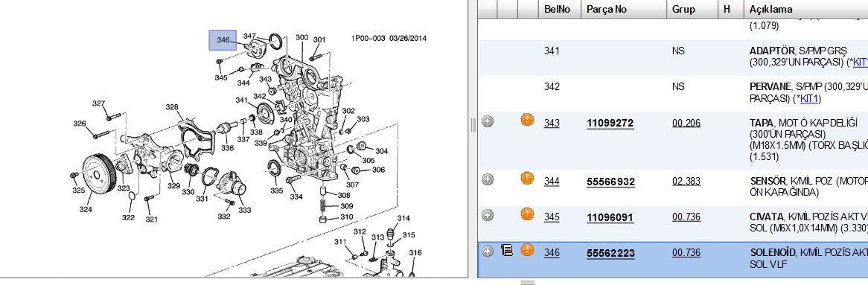
Task: Click callout 306 in the diagram
Action: 378,170
